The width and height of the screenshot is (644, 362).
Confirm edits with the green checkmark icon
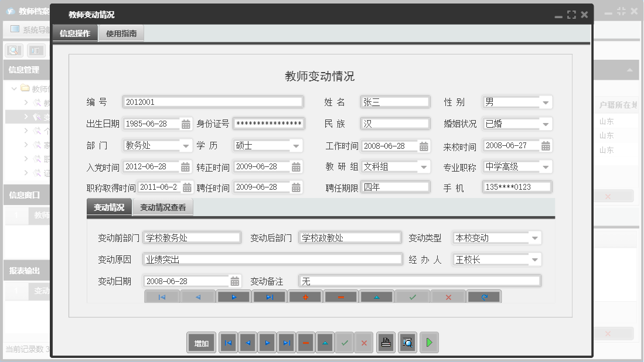coord(412,296)
